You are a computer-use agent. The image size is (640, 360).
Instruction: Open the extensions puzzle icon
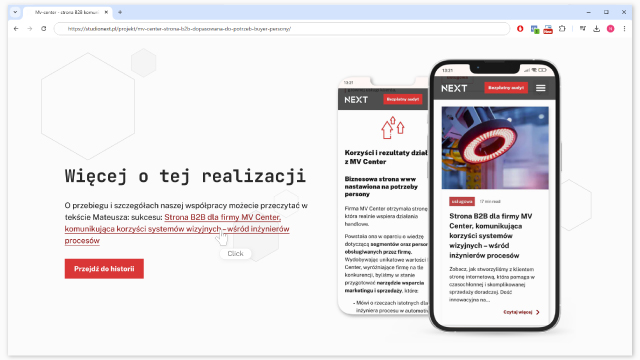[562, 29]
